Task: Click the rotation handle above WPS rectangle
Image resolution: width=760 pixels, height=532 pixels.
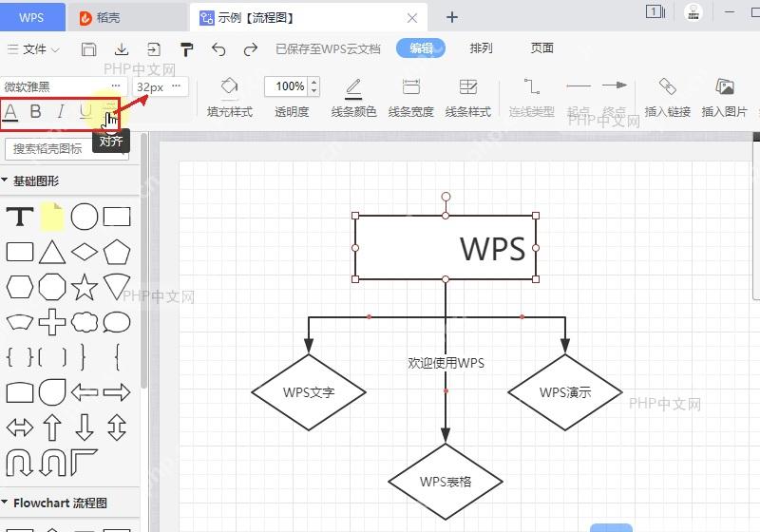Action: click(x=446, y=197)
